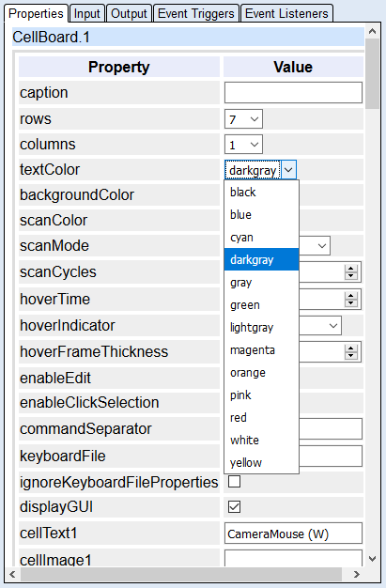
Task: Toggle ignoreKeyboardFileProperties checkbox
Action: coord(235,481)
